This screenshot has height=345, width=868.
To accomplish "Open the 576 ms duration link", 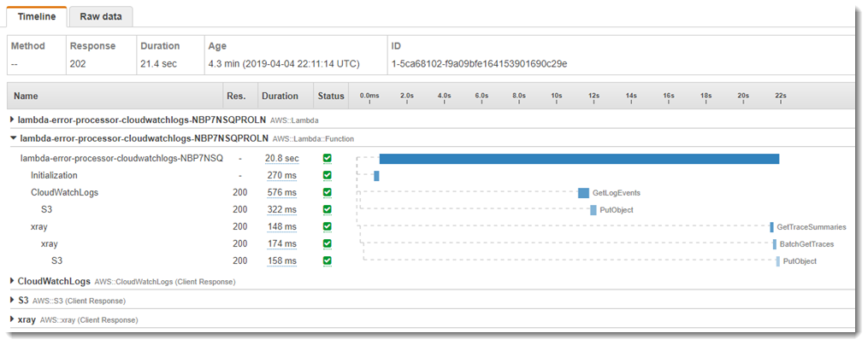I will [x=281, y=192].
